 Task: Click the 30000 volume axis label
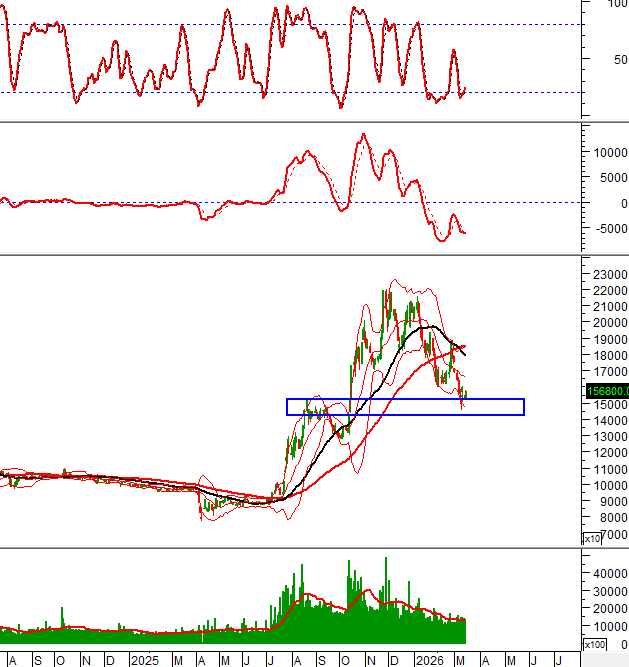click(608, 590)
